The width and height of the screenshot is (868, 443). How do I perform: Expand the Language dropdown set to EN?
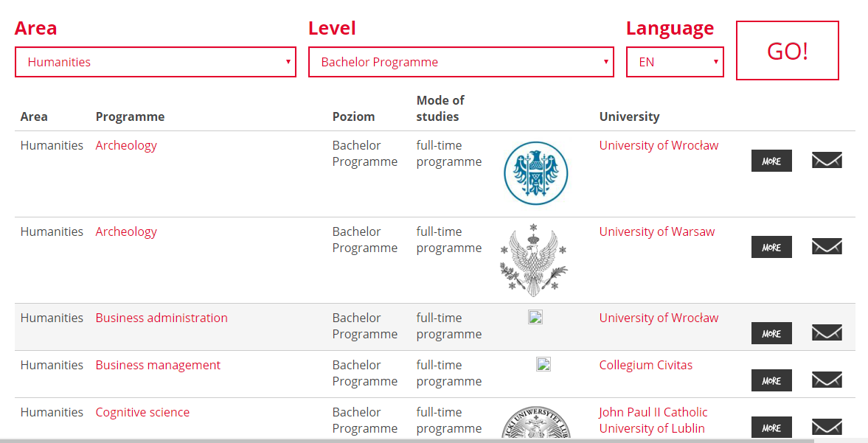pyautogui.click(x=675, y=62)
